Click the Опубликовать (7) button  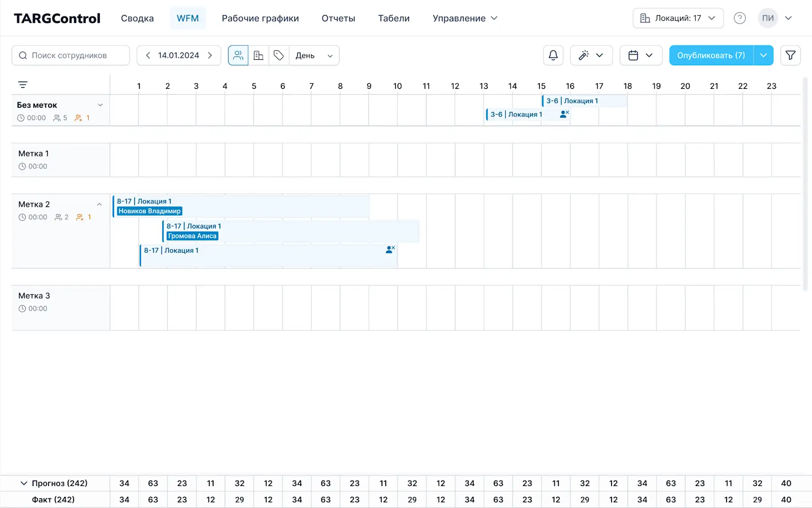[710, 55]
